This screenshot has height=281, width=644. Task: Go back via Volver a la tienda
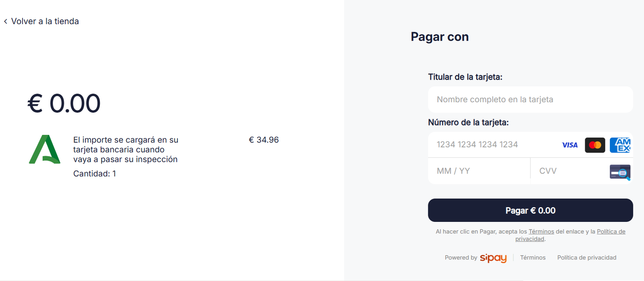[x=45, y=21]
